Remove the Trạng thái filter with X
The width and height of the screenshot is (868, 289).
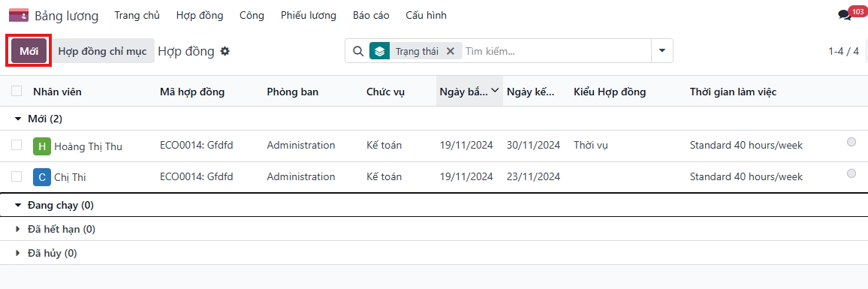tap(450, 51)
